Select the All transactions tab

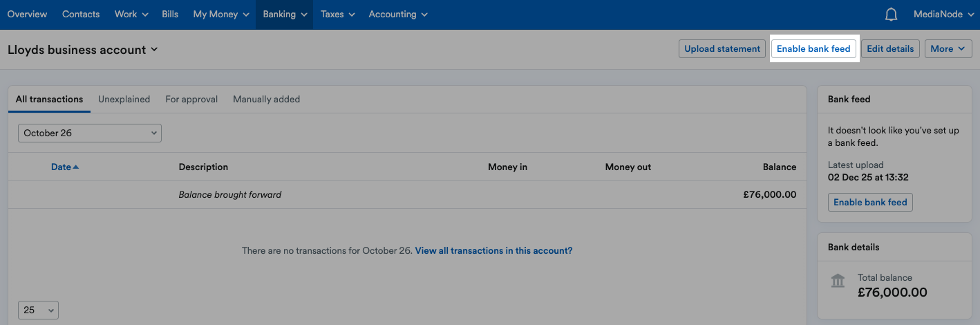click(49, 100)
